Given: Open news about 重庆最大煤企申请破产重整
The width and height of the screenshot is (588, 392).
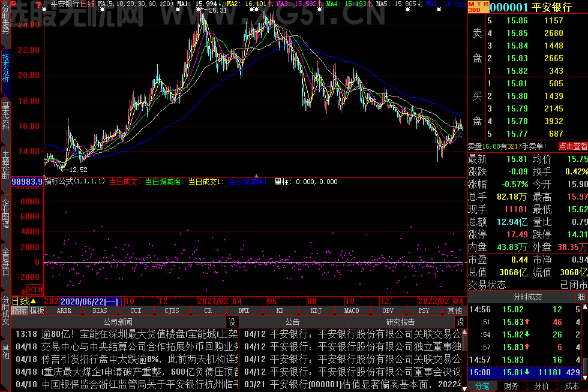Looking at the screenshot, I should point(127,372).
